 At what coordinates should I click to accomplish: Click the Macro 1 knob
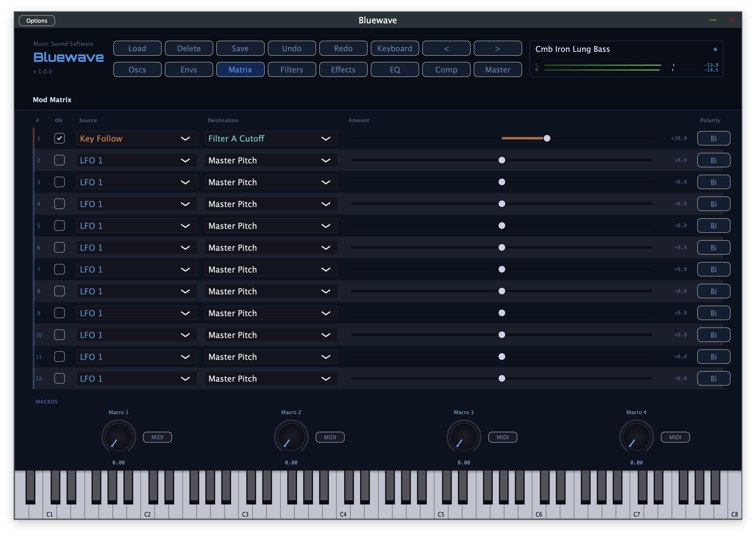point(118,436)
